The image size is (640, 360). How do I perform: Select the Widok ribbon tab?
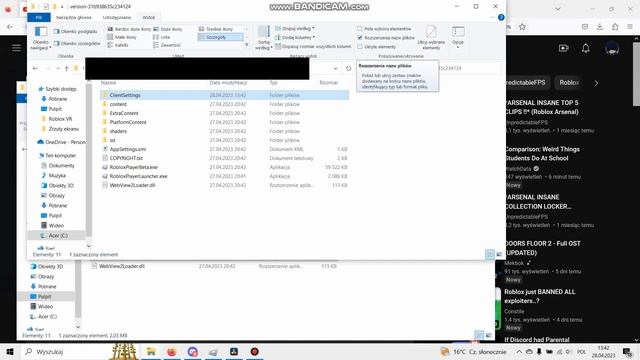tap(149, 18)
